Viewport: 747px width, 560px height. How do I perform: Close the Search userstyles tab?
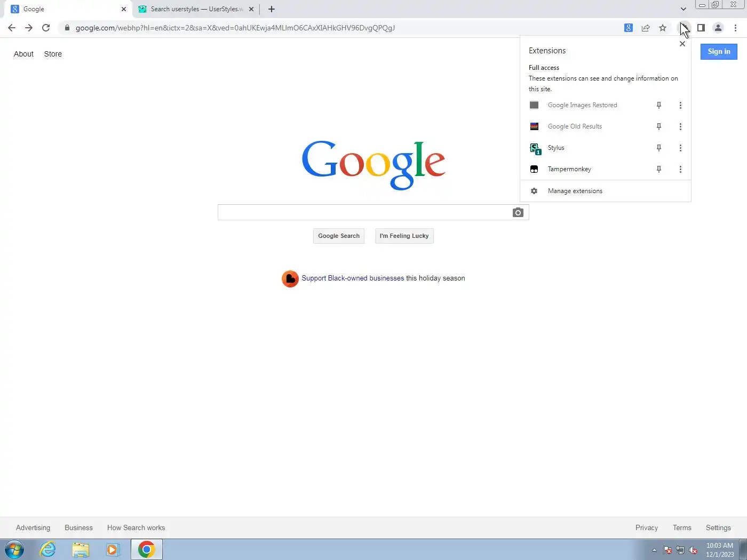[251, 9]
